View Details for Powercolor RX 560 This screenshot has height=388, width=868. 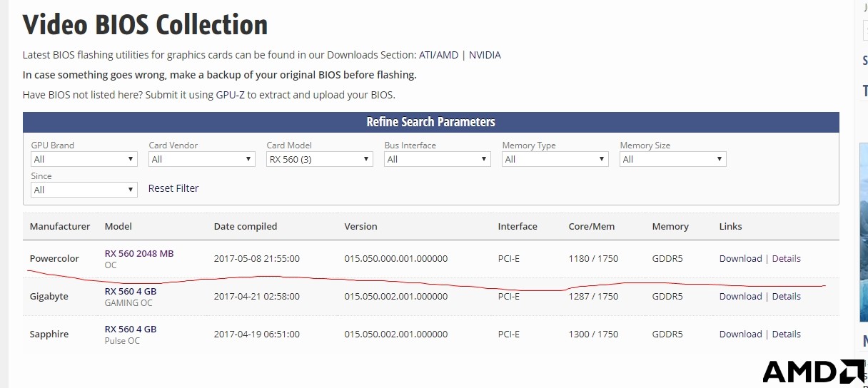point(786,258)
